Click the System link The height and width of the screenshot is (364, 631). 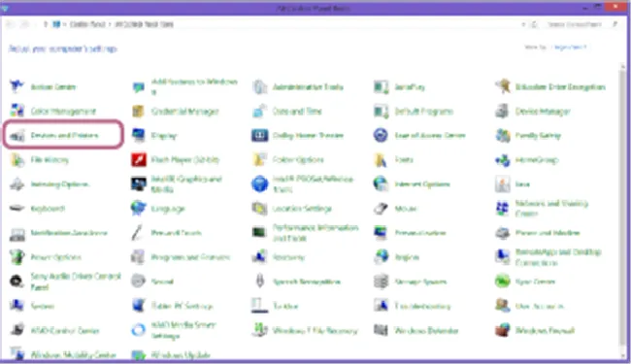[43, 306]
